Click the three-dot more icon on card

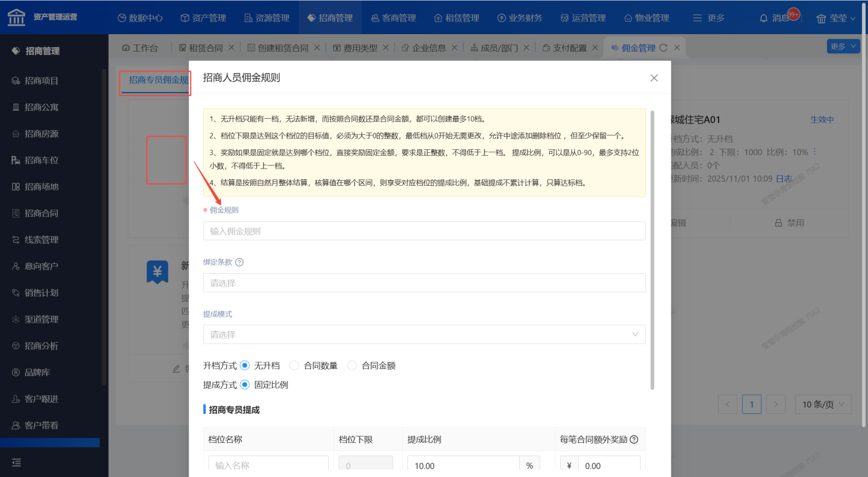point(815,152)
